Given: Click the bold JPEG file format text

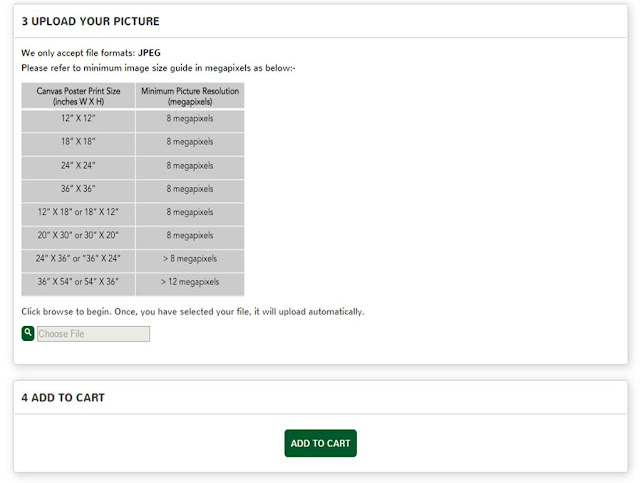Looking at the screenshot, I should tap(149, 52).
